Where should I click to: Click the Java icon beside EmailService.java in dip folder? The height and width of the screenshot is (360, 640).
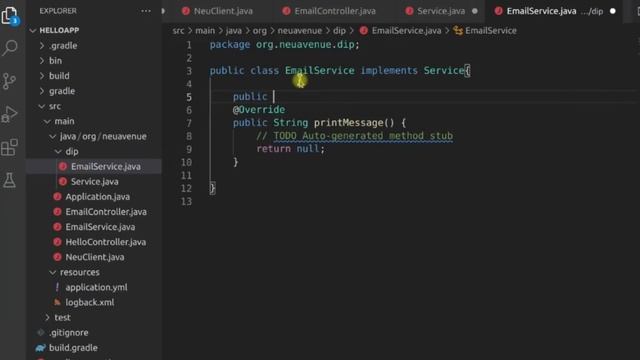pyautogui.click(x=63, y=167)
